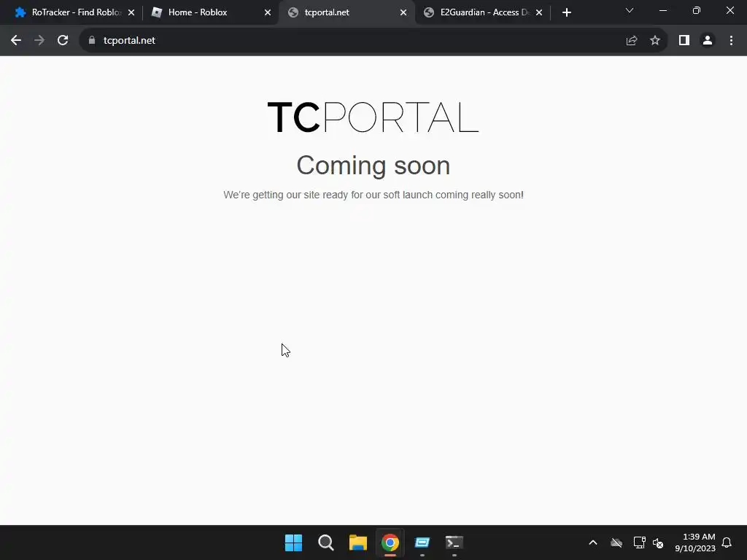Open the notifications bell
The width and height of the screenshot is (747, 560).
(727, 542)
